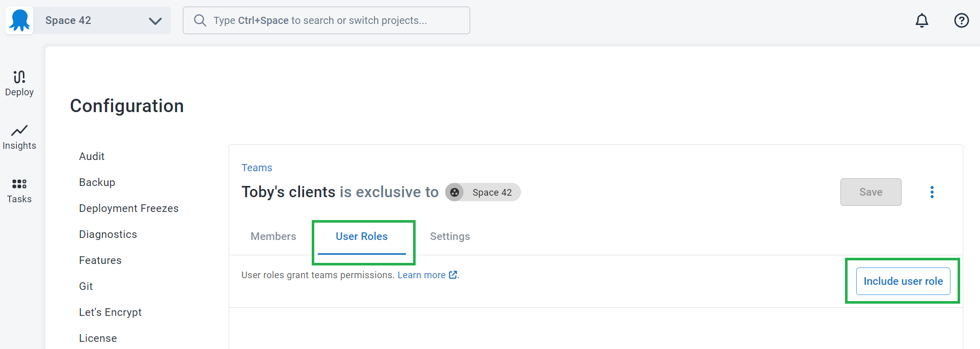Click the Include user role button
This screenshot has width=980, height=349.
[x=903, y=281]
